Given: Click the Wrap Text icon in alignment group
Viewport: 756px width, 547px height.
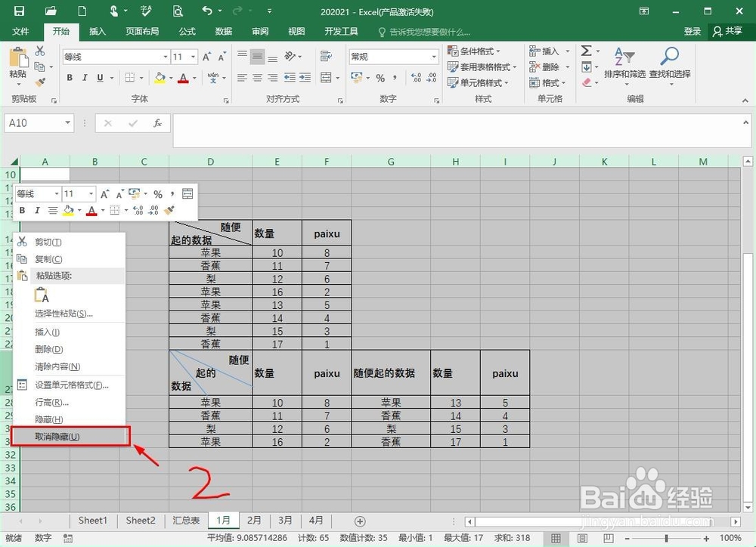Looking at the screenshot, I should pyautogui.click(x=326, y=57).
